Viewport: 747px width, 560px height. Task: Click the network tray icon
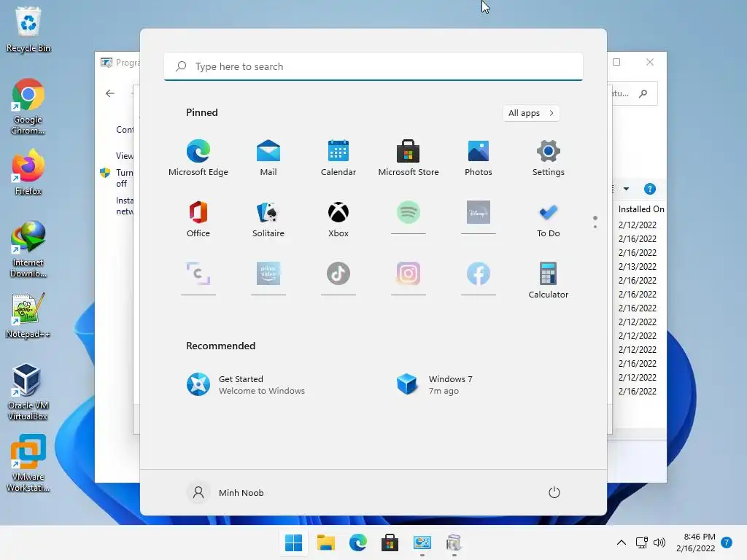(x=642, y=542)
